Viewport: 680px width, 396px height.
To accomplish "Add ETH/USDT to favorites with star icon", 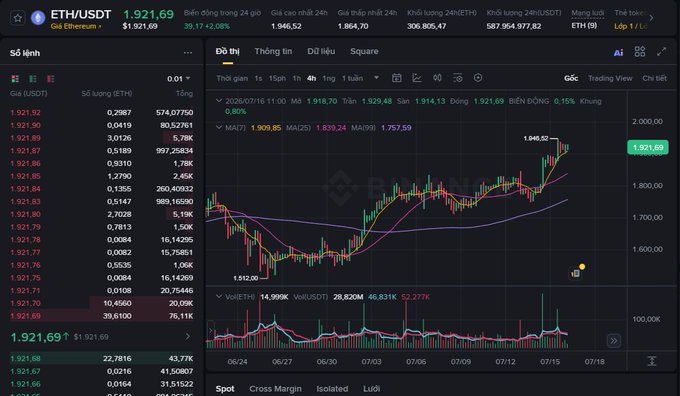I will click(x=18, y=18).
